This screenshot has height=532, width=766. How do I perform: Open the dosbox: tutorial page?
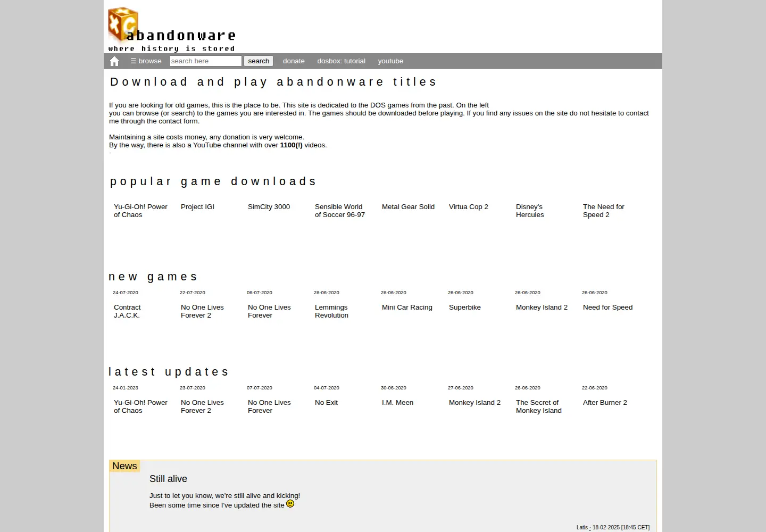click(x=342, y=61)
